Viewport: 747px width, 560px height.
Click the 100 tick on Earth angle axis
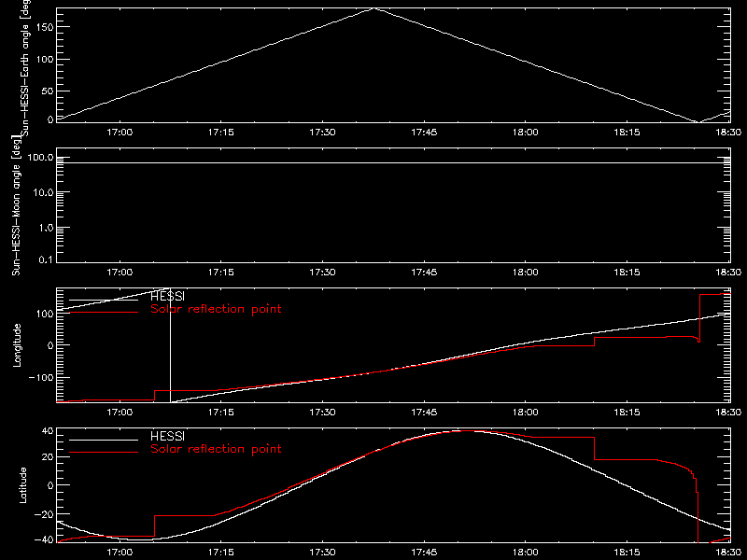(45, 60)
